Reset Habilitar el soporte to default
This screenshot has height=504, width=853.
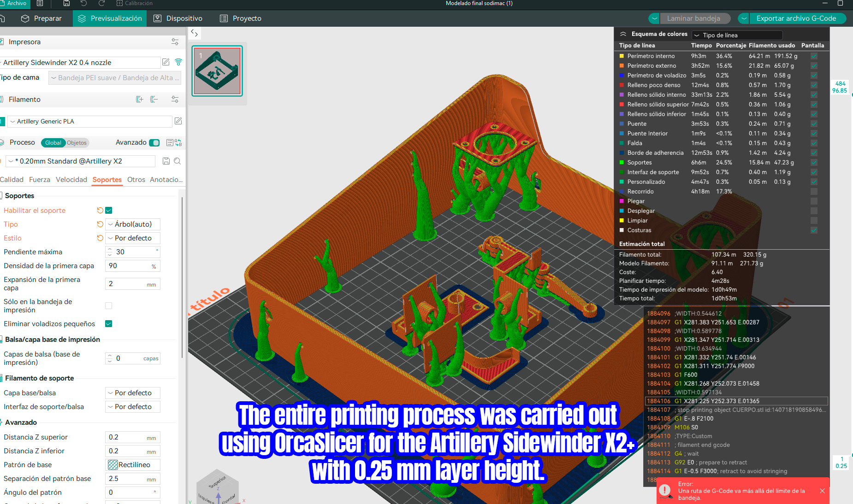[100, 211]
